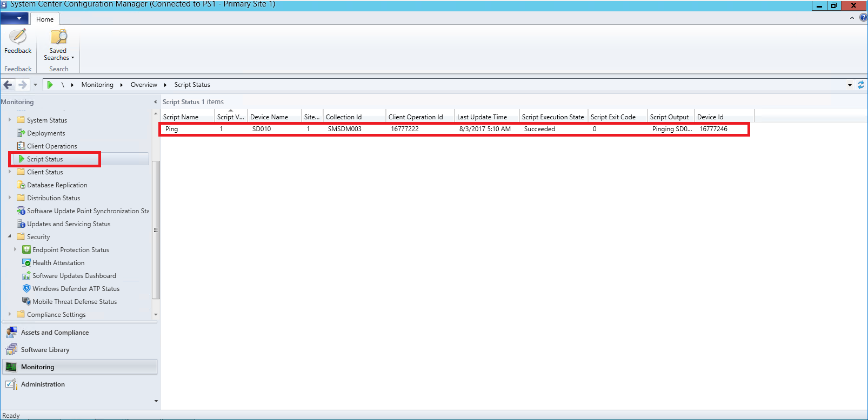
Task: Click the Compliance Settings folder icon
Action: click(21, 314)
